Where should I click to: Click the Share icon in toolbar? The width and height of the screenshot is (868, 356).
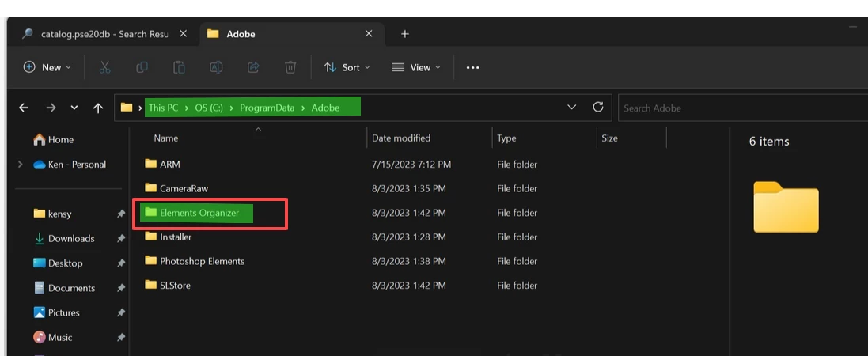(253, 67)
